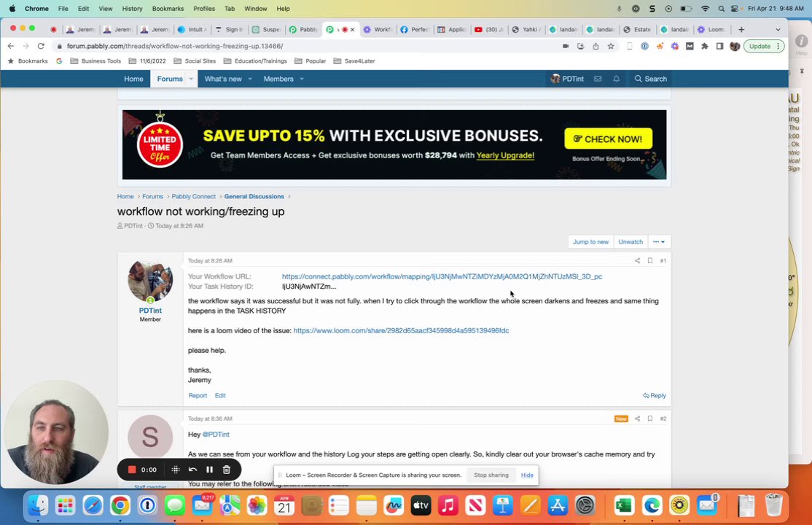Open PDTint profile avatar in post
Viewport: 812px width, 525px height.
coord(150,281)
